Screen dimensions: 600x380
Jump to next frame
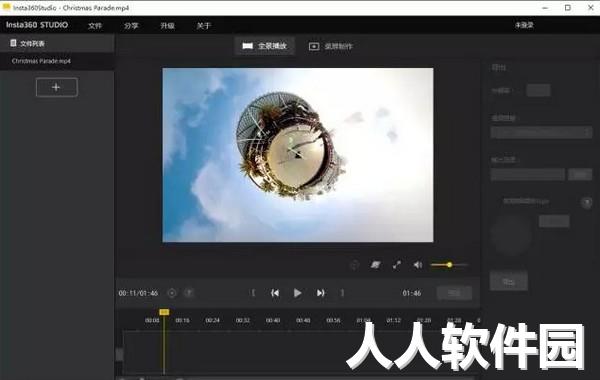point(321,293)
